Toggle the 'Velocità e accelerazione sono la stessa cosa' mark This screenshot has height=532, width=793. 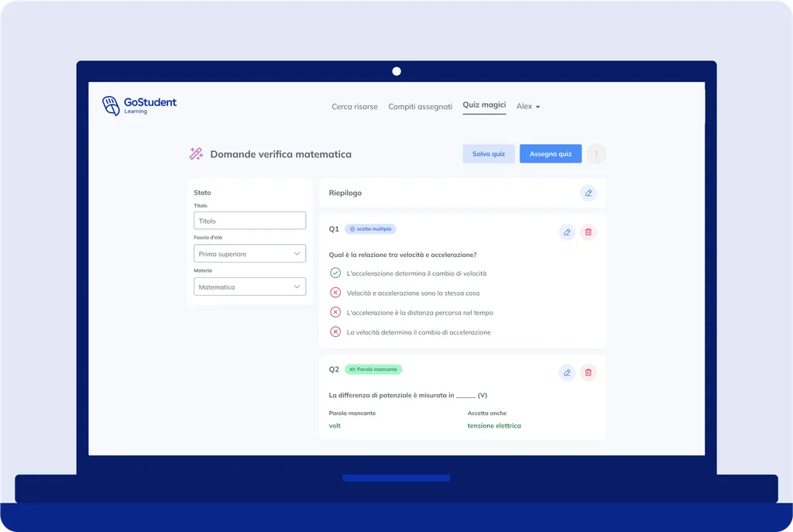point(335,293)
